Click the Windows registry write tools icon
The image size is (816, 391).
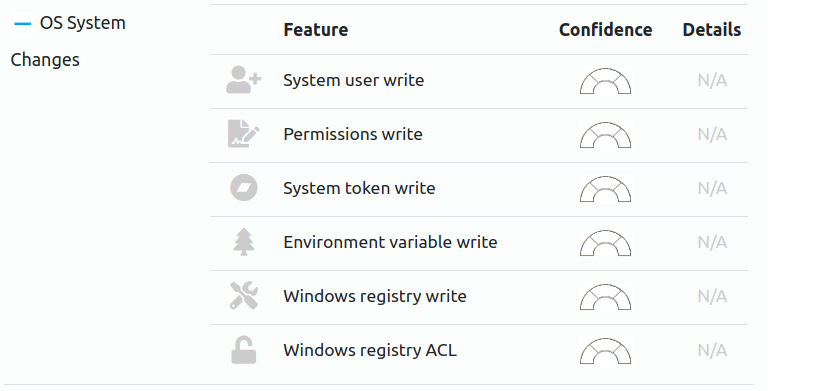tap(244, 296)
